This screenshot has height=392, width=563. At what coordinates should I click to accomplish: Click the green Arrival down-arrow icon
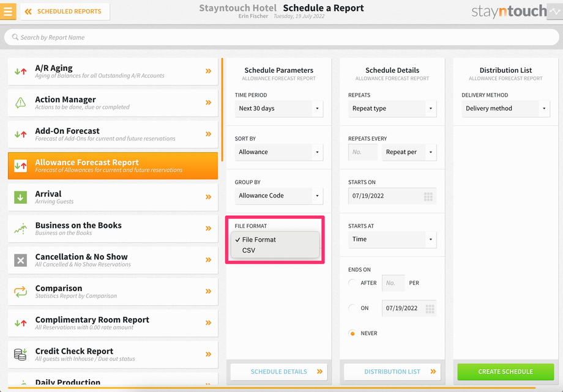(x=20, y=197)
